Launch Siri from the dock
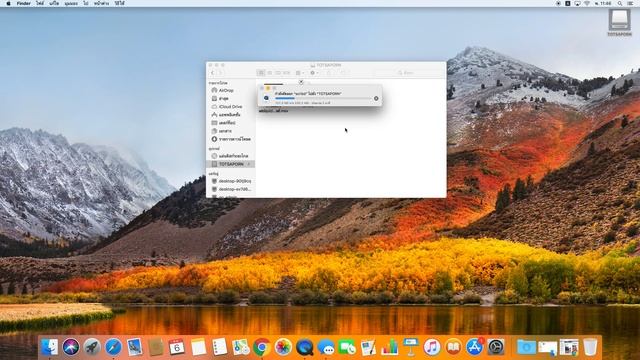Screen dimensions: 640x360 (71, 347)
